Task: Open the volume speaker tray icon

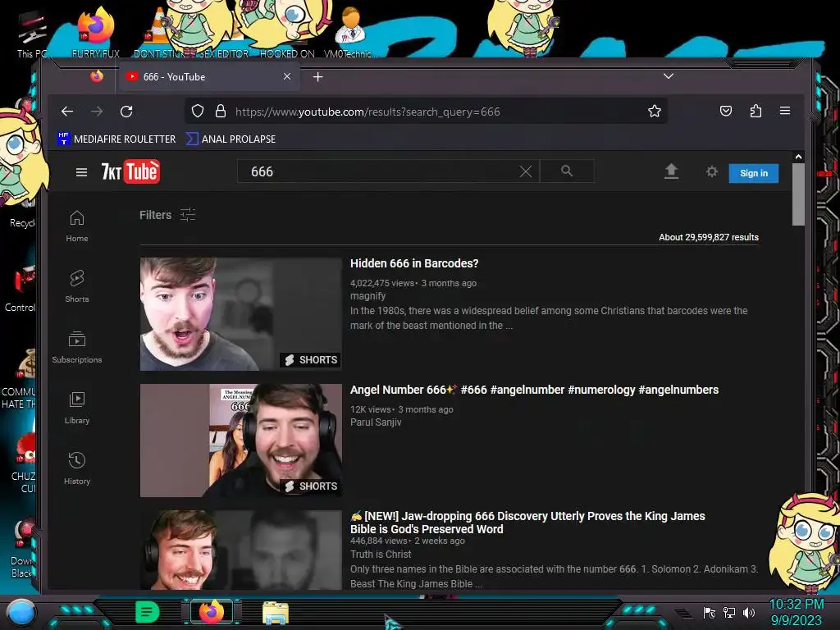Action: click(749, 612)
